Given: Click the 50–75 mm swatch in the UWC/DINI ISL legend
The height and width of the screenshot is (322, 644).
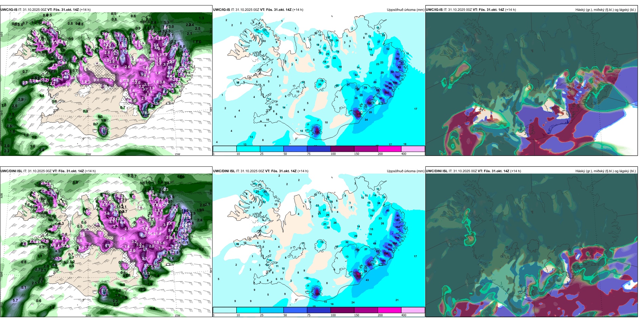Looking at the screenshot, I should click(x=295, y=310).
